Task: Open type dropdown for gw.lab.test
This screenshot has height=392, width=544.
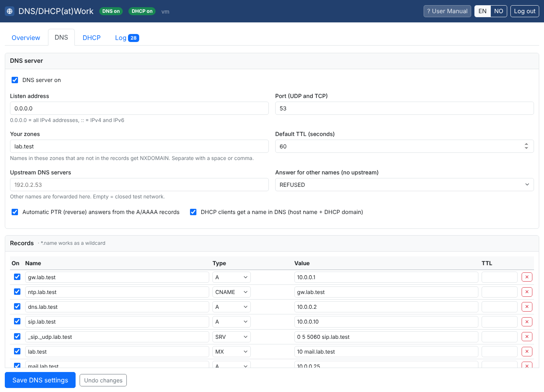Action: coord(232,277)
